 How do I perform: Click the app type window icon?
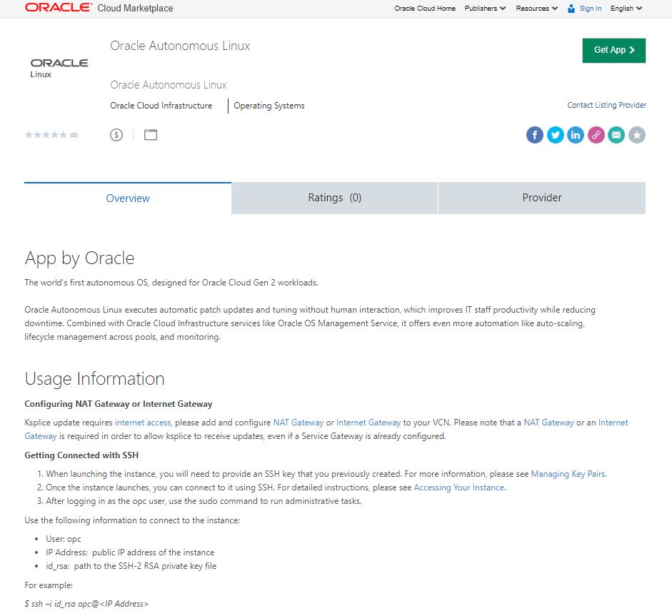pos(150,134)
